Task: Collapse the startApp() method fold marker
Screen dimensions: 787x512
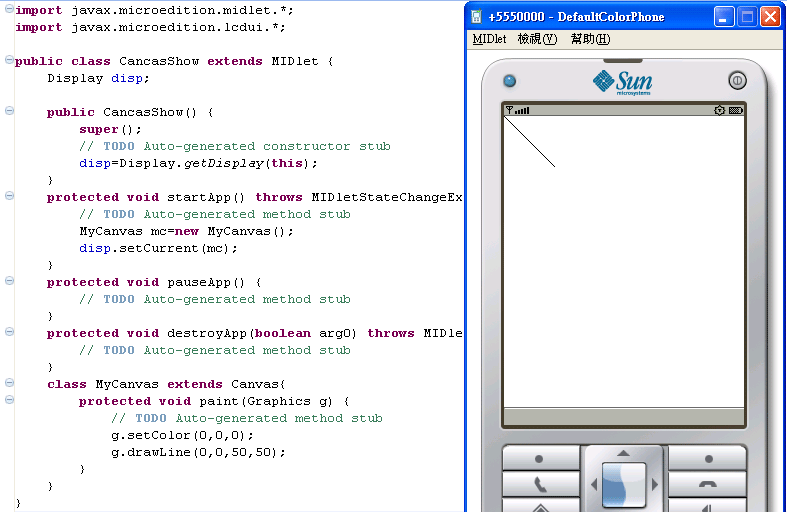Action: click(9, 196)
